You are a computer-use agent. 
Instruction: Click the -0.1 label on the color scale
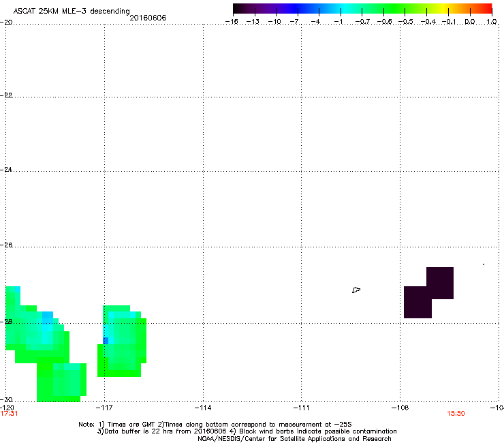click(449, 22)
